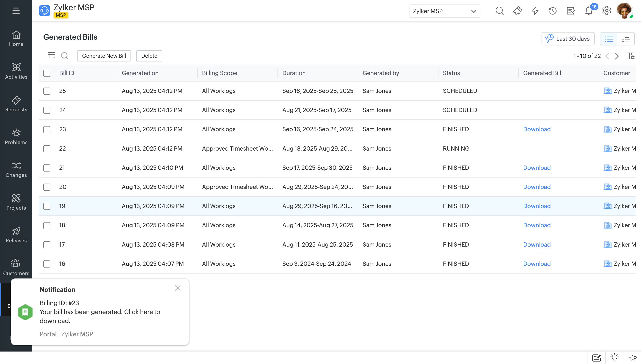The width and height of the screenshot is (641, 364).
Task: Download the bill for Bill ID 23
Action: click(537, 129)
